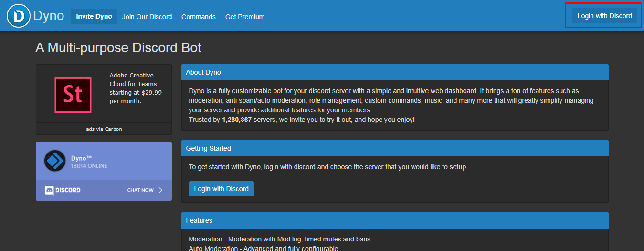The height and width of the screenshot is (251, 644).
Task: Click the chevron arrow beside CHAT NOW
Action: point(160,190)
